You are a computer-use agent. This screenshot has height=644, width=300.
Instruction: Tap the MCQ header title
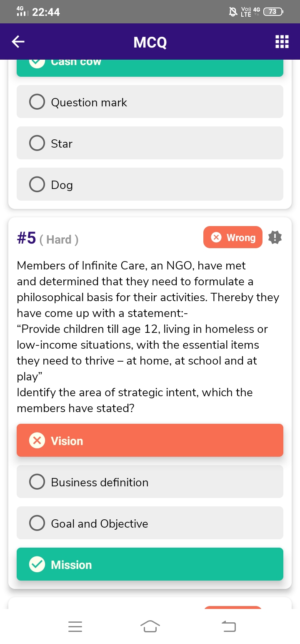coord(150,42)
